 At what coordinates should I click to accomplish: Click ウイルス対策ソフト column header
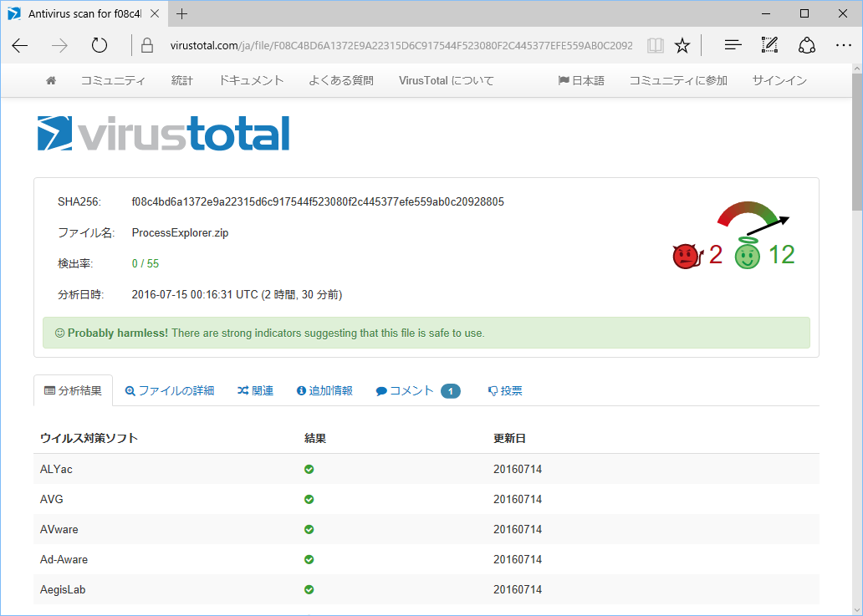tap(89, 438)
